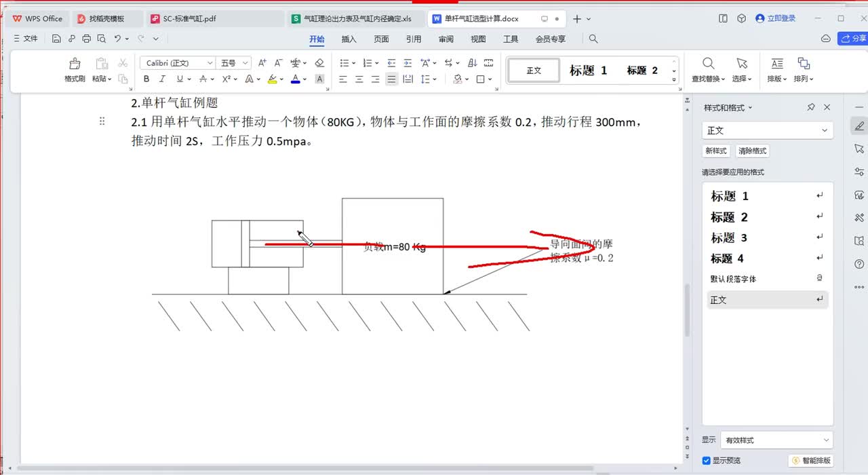The height and width of the screenshot is (475, 868).
Task: Click the Cut scissors icon
Action: [x=123, y=63]
